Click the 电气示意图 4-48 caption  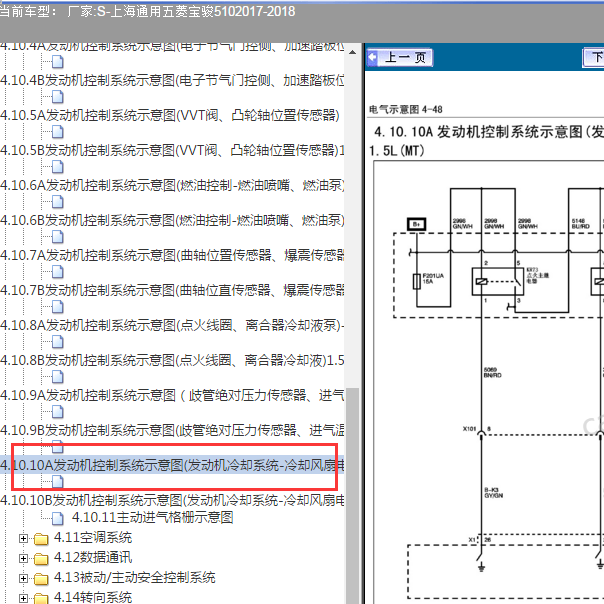pos(406,109)
